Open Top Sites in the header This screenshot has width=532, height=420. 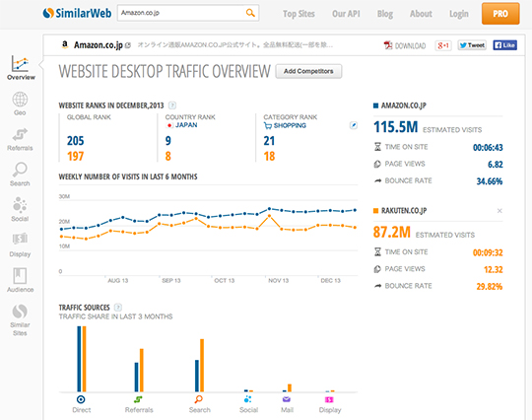click(299, 14)
